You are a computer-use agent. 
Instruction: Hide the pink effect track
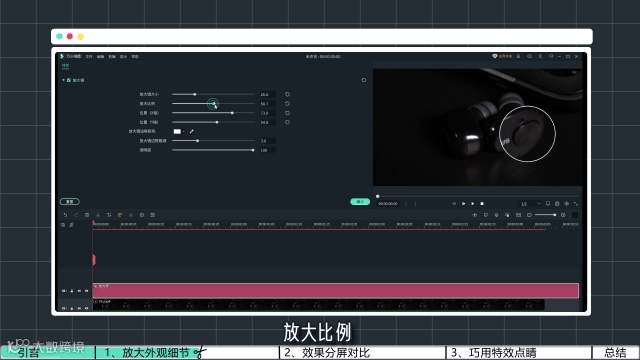click(x=86, y=291)
